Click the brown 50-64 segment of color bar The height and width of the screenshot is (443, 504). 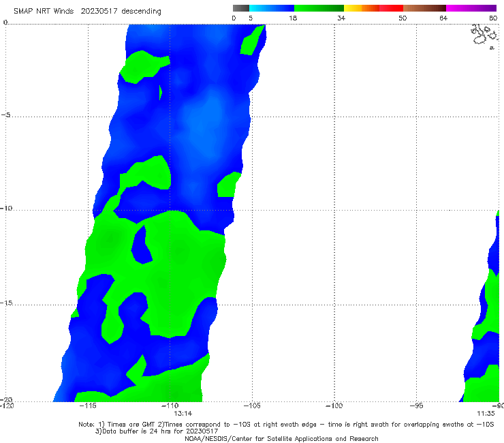click(x=424, y=8)
